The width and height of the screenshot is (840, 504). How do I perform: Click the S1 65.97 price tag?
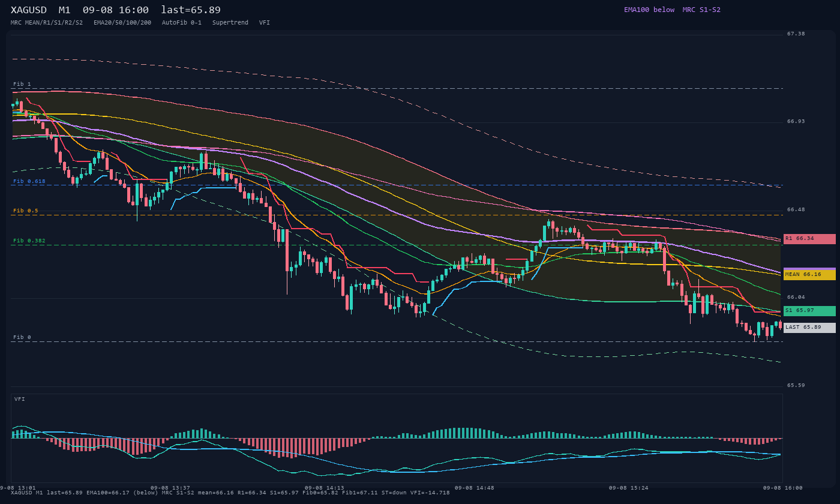click(809, 311)
